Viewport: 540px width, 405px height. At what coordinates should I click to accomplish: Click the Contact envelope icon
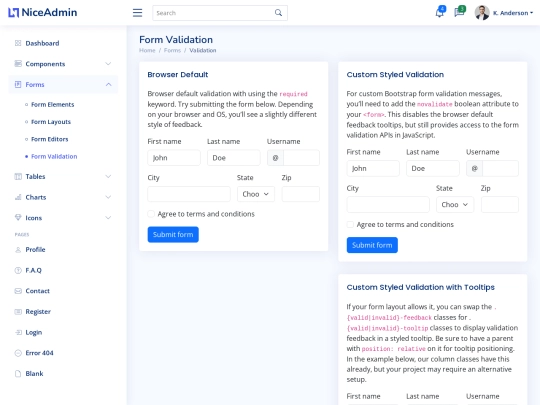pyautogui.click(x=18, y=291)
